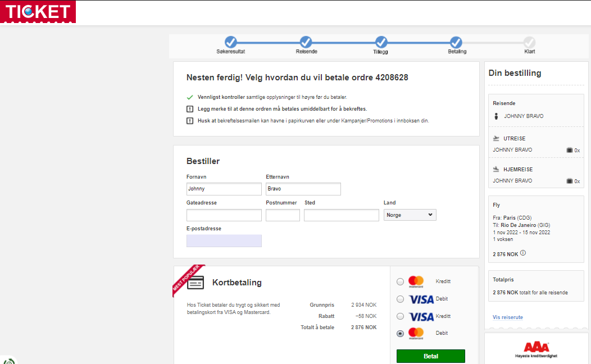Click the greyed Klart step icon
This screenshot has width=591, height=364.
pos(529,42)
